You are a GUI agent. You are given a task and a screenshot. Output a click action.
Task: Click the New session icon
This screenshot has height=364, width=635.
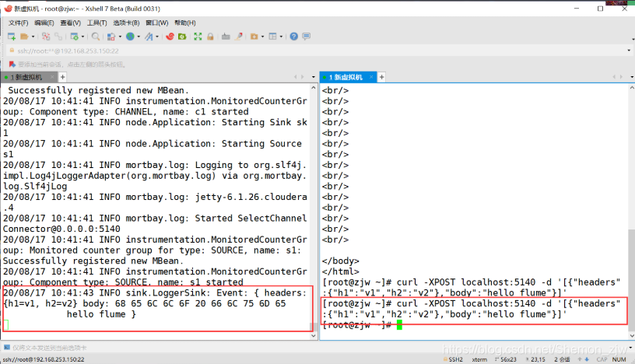point(12,37)
